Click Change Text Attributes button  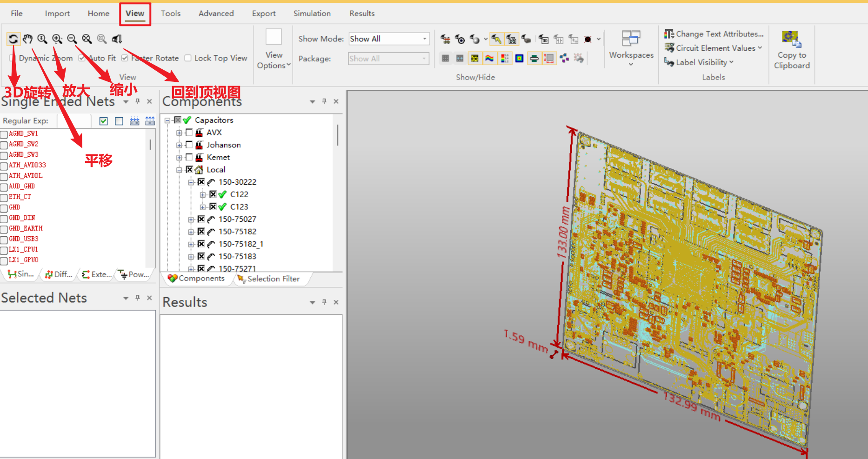714,34
